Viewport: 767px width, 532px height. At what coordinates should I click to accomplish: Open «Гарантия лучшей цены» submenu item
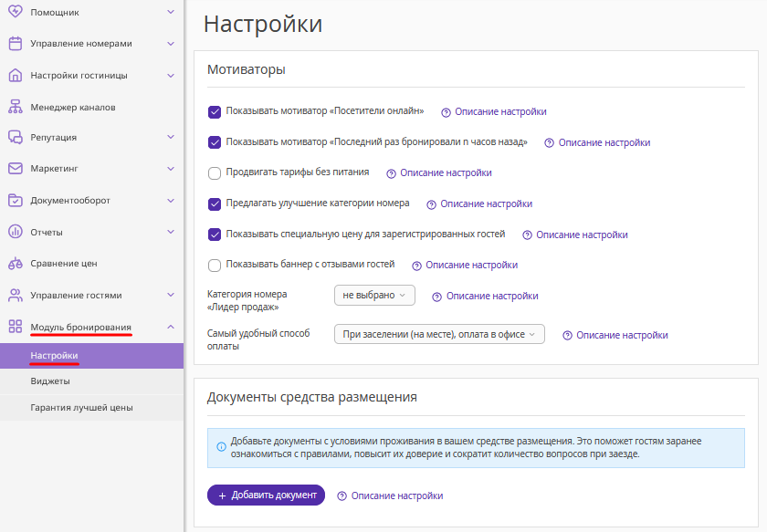click(81, 408)
